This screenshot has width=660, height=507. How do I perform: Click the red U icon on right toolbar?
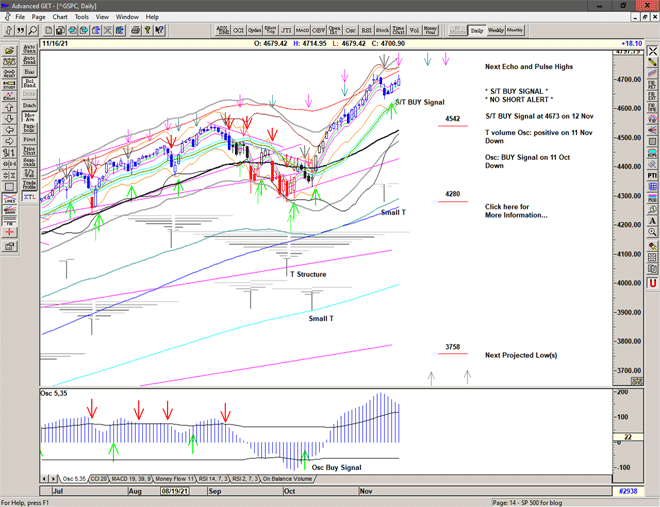click(652, 283)
